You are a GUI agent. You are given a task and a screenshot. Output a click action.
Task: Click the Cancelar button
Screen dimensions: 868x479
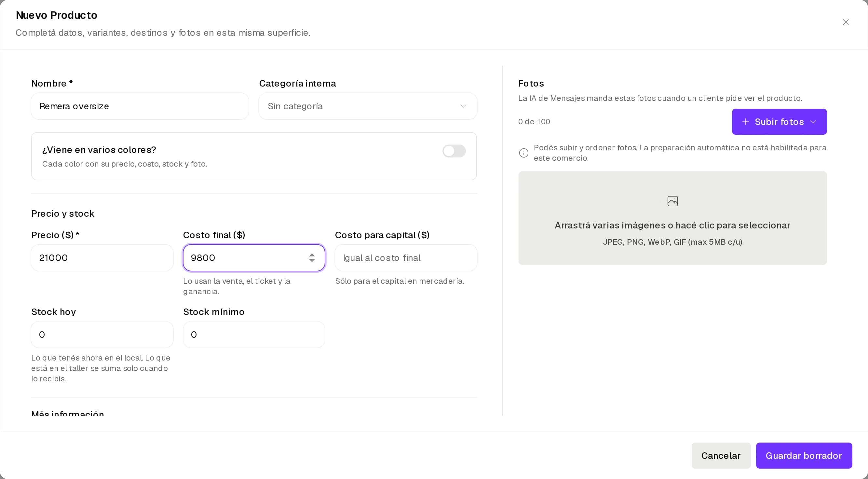[721, 455]
